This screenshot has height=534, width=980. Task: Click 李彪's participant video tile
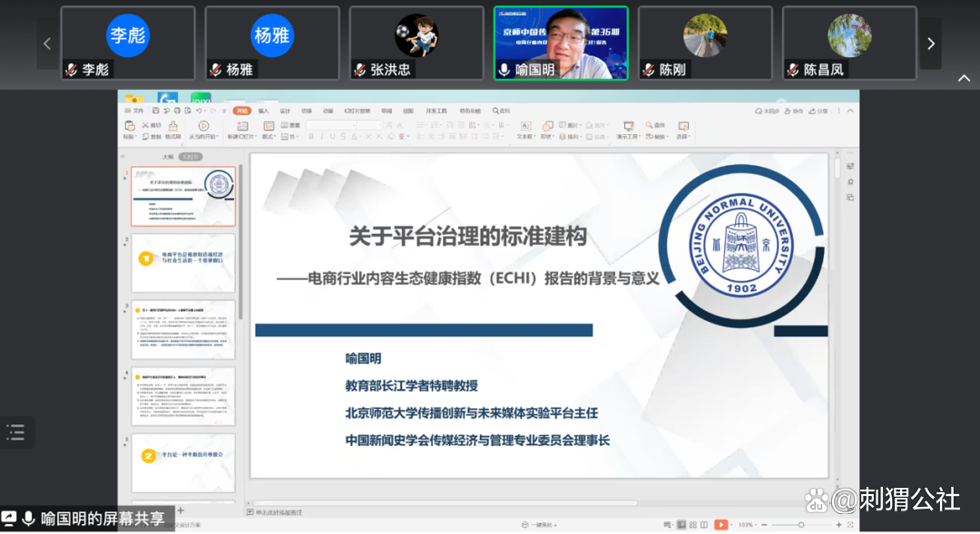point(128,44)
